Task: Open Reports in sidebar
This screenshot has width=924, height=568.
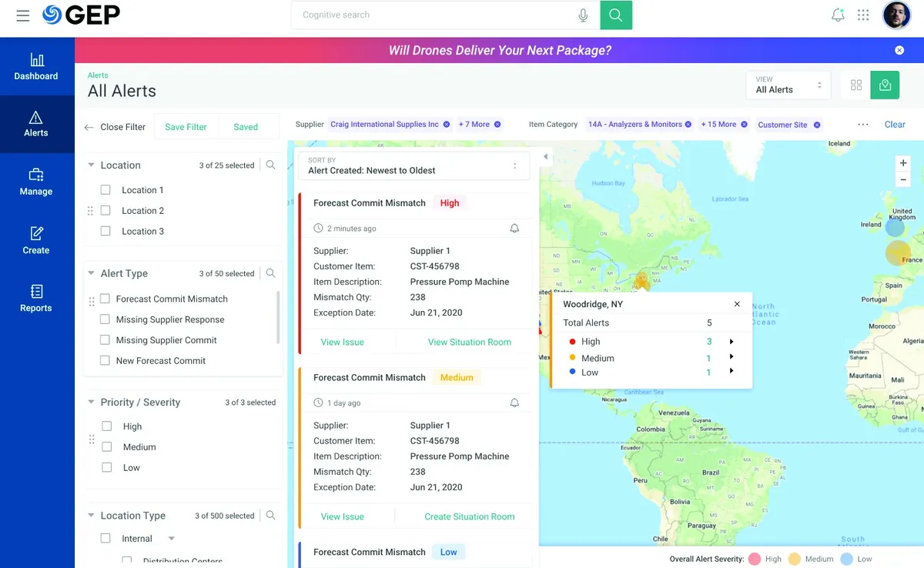Action: [36, 299]
